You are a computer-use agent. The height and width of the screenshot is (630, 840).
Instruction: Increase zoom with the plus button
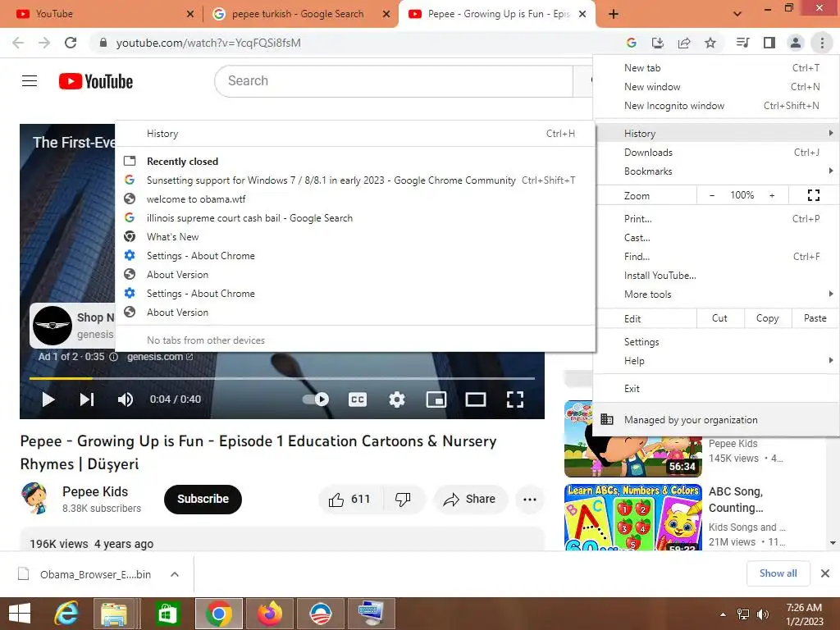click(772, 195)
